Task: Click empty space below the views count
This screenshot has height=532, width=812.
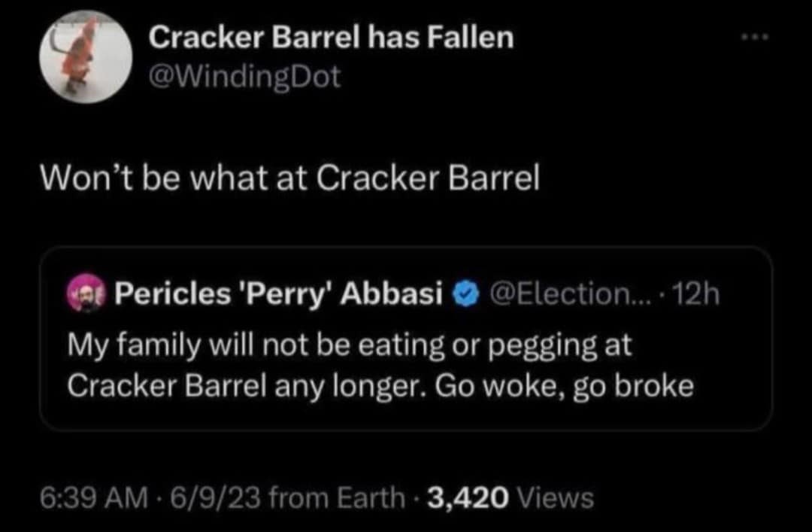Action: coord(406,524)
